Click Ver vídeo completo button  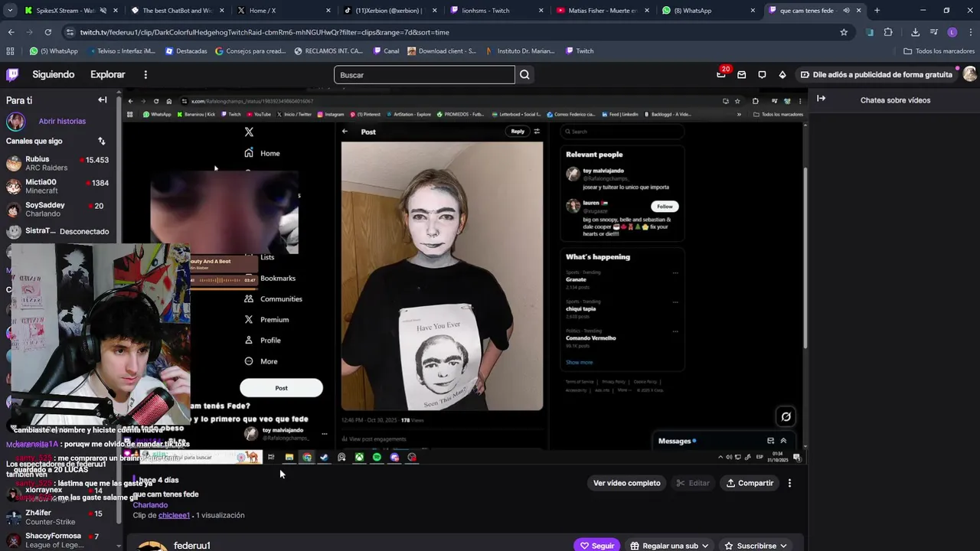point(626,483)
